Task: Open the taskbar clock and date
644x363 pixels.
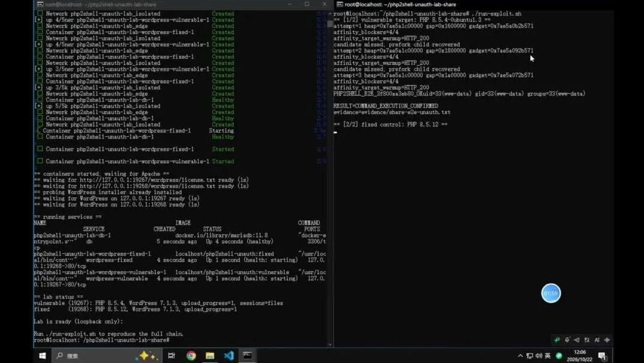Action: click(x=579, y=356)
